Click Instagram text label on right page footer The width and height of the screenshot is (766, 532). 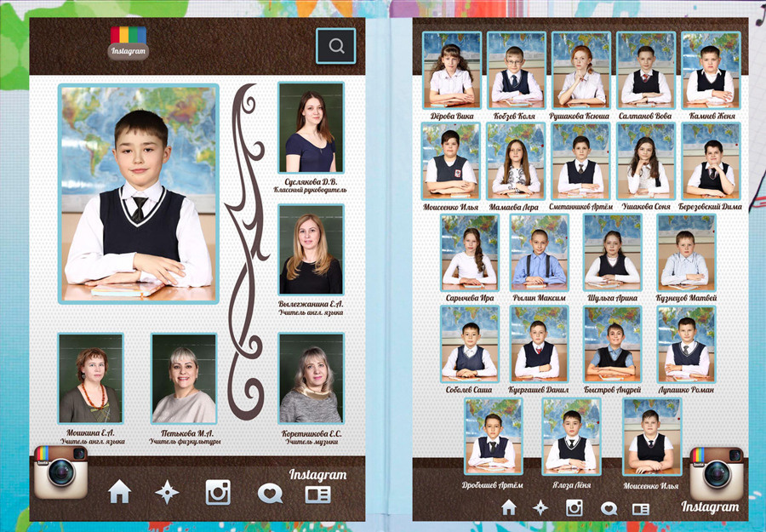[710, 507]
